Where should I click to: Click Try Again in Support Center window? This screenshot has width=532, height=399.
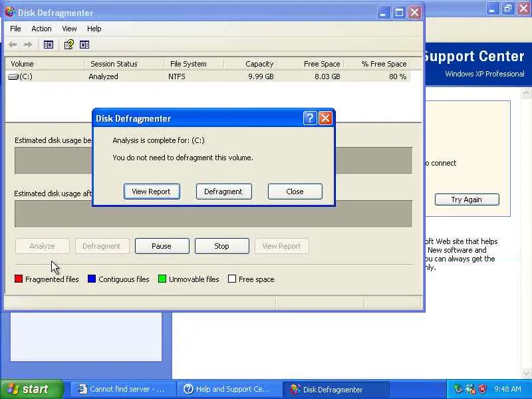467,199
